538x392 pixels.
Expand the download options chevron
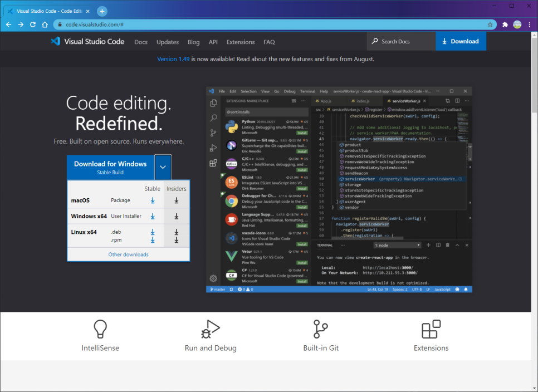[163, 167]
